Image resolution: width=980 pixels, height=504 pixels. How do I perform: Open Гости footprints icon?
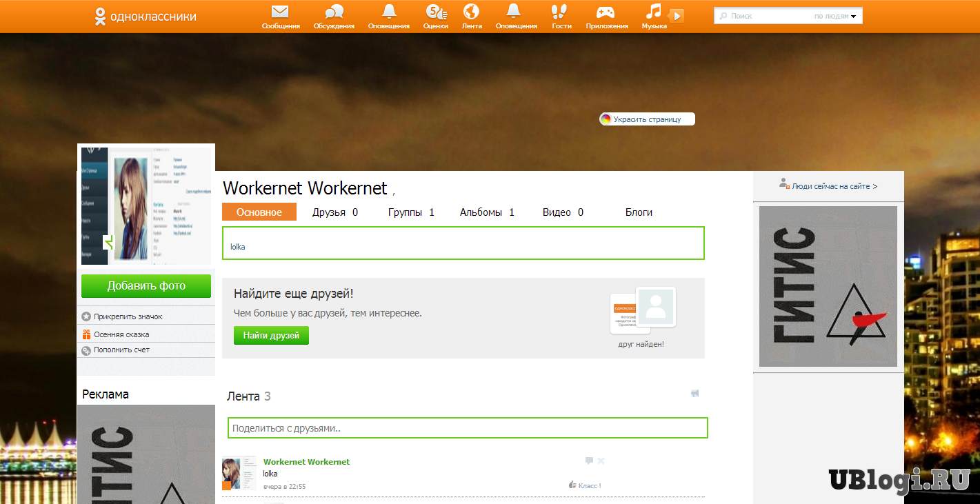coord(561,12)
